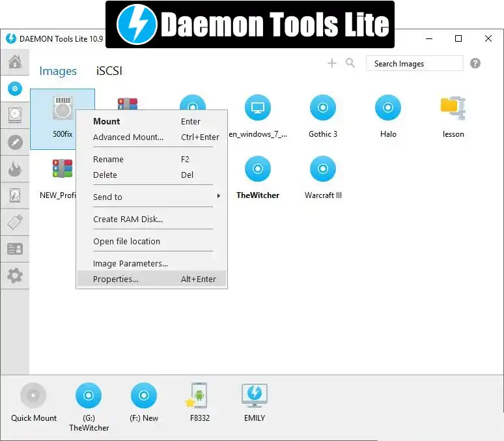
Task: Open the contacts card icon in sidebar
Action: click(15, 249)
